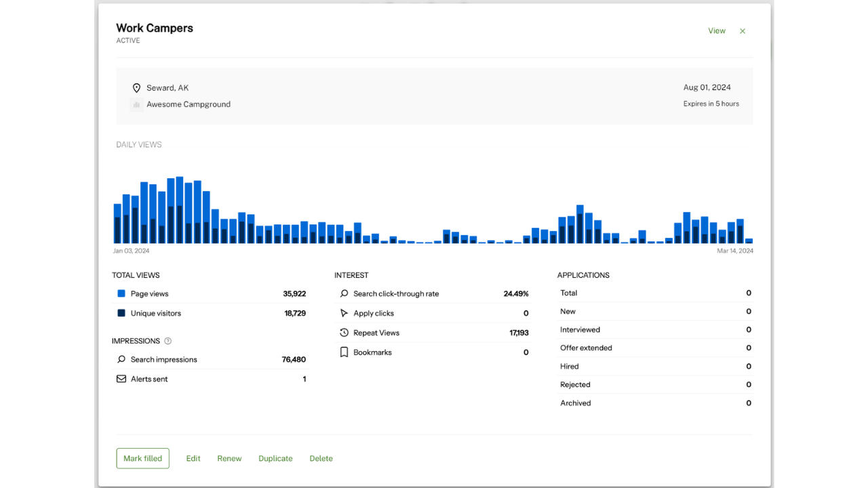This screenshot has width=868, height=488.
Task: Select the Edit action for Work Campers
Action: (x=193, y=458)
